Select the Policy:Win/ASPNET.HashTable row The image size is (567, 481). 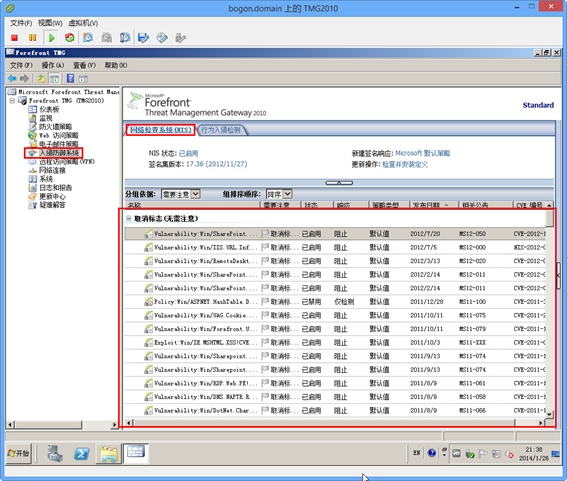335,302
